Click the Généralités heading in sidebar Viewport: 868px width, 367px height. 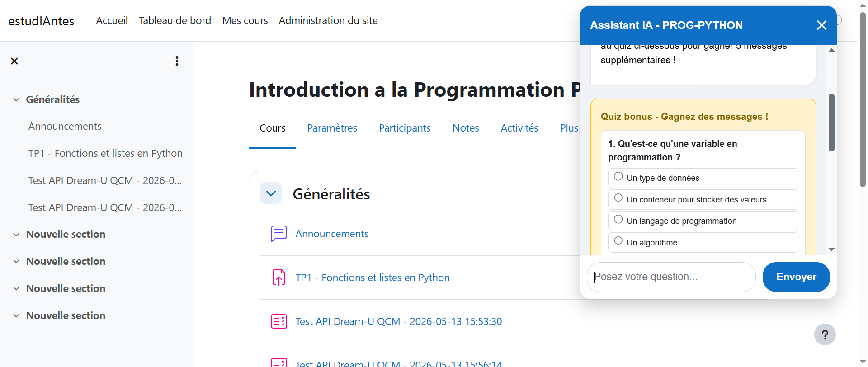[x=53, y=99]
